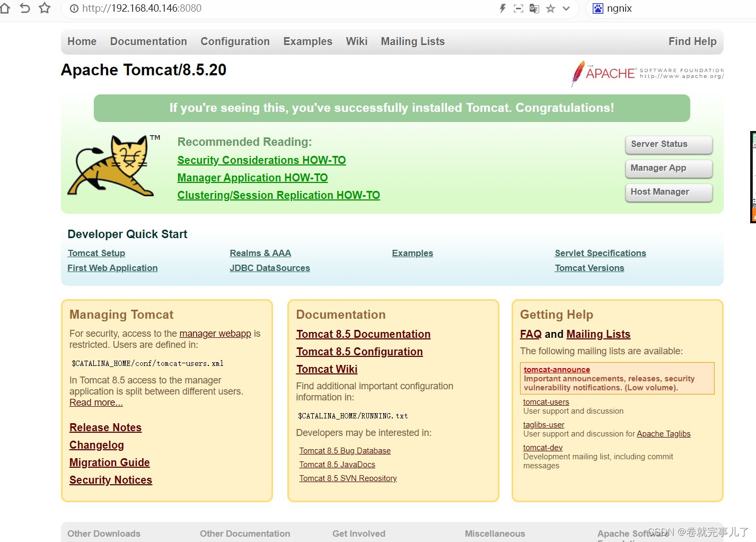
Task: Open the Examples link in Developer Quick Start
Action: point(412,253)
